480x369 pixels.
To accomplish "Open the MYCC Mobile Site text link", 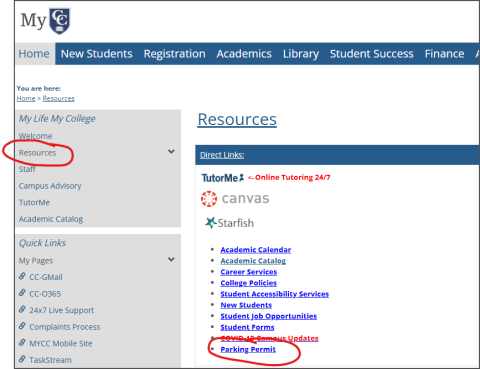I will [x=61, y=343].
